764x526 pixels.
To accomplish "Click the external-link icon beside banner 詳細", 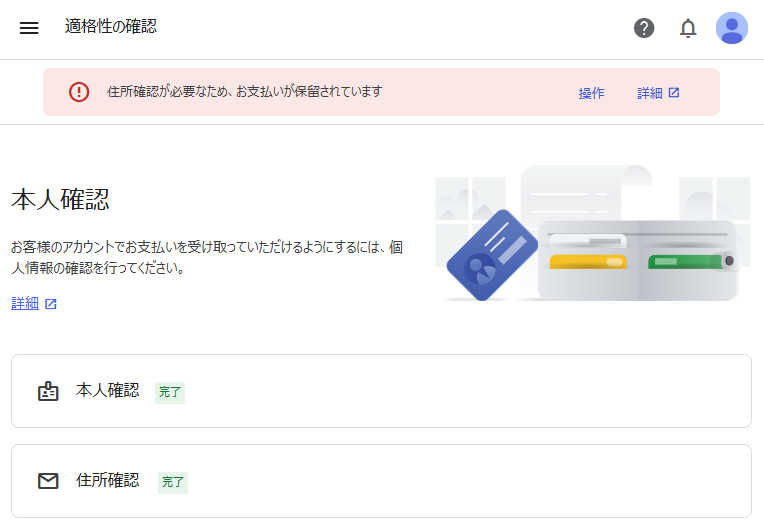I will point(674,93).
